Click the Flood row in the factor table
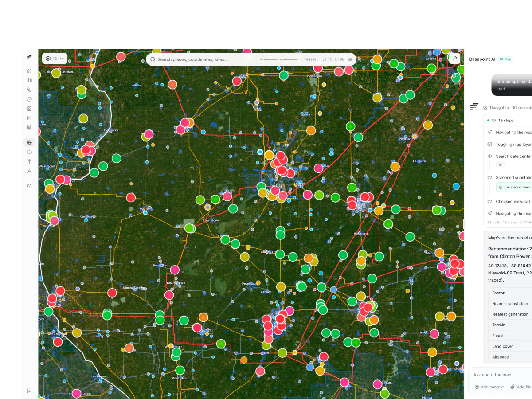The image size is (532, 399). click(x=510, y=336)
